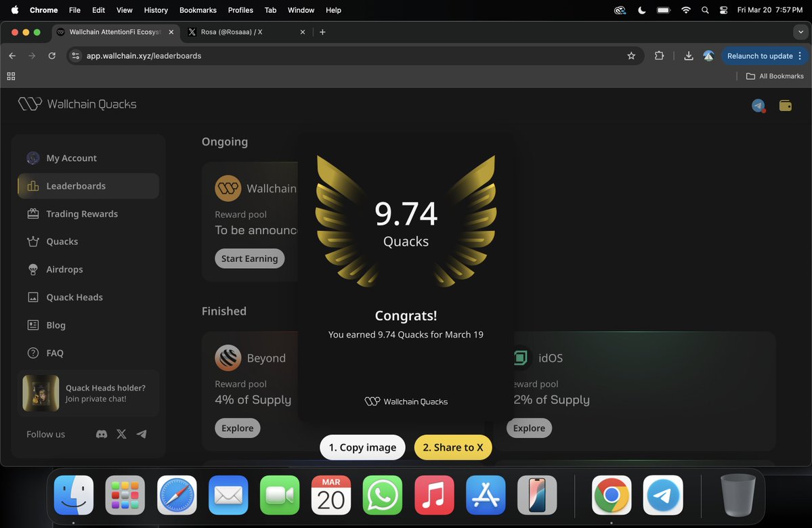
Task: Open FAQ from sidebar
Action: (88, 353)
